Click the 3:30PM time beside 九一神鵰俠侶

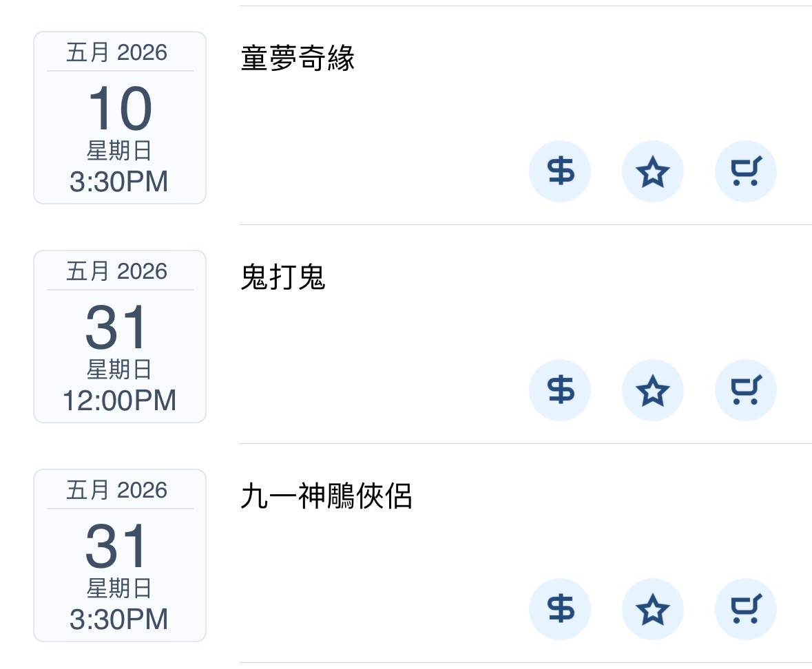(119, 619)
